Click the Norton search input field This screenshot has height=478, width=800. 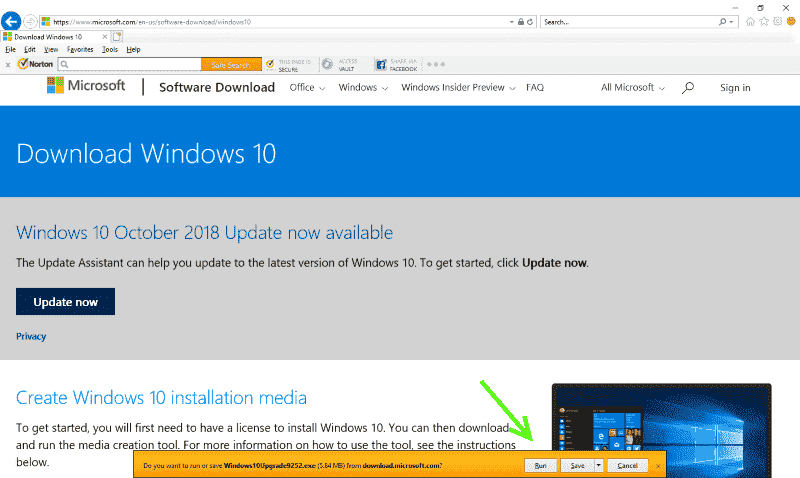[130, 64]
